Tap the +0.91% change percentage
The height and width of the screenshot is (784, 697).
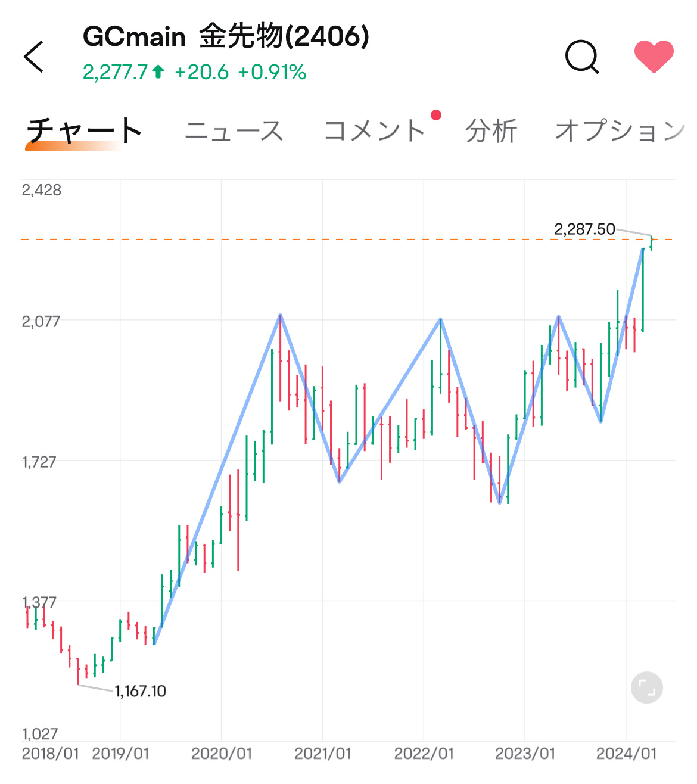coord(272,71)
